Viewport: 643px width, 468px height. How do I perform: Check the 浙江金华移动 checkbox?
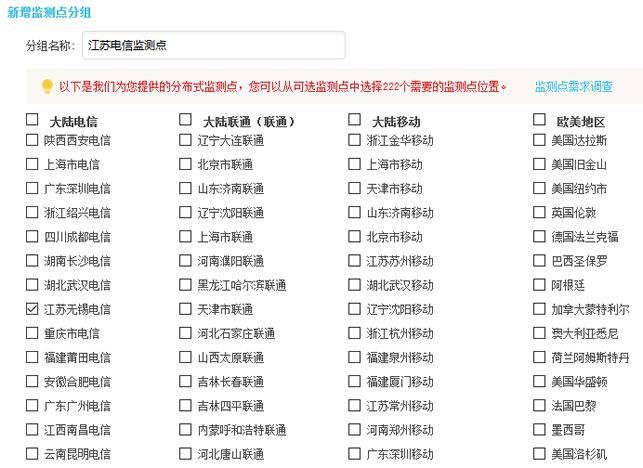[x=355, y=140]
